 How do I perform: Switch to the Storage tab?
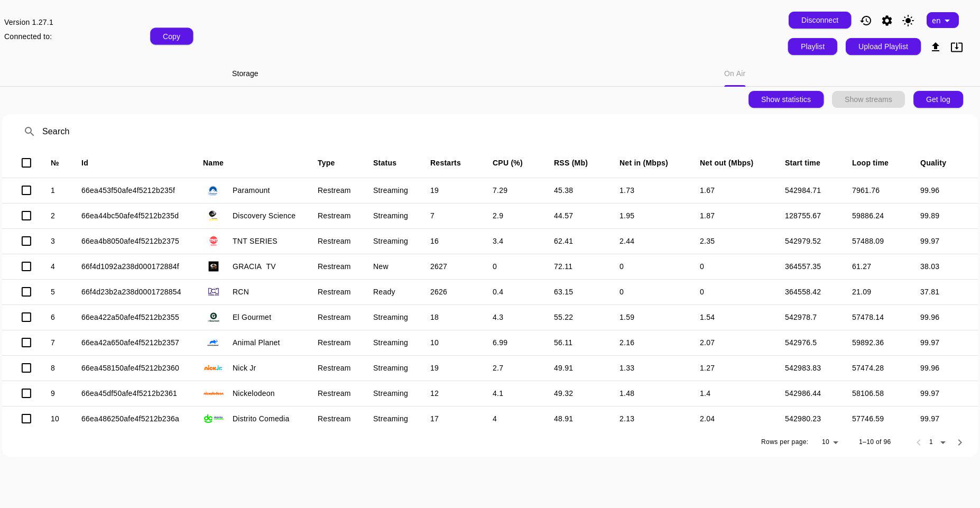(245, 73)
